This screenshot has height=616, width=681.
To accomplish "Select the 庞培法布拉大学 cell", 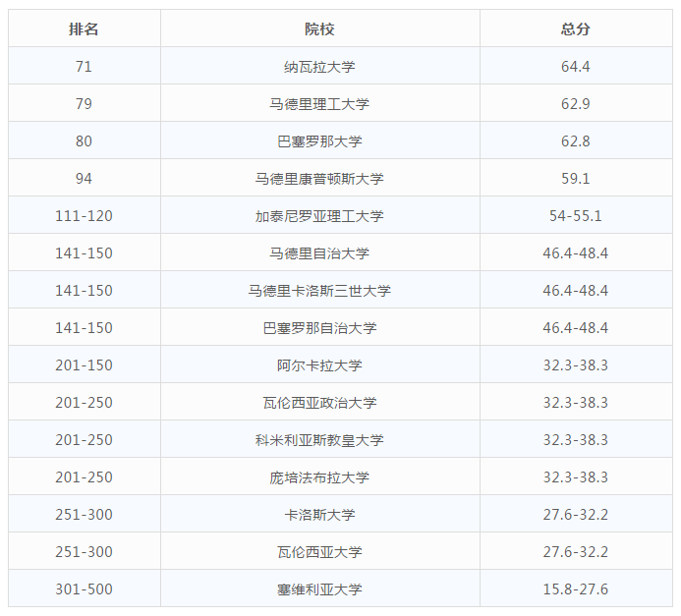I will 319,477.
